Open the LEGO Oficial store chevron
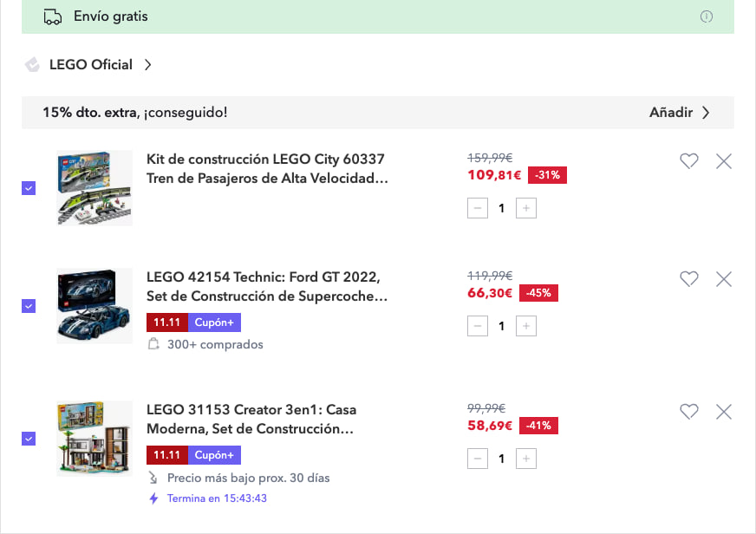 (x=148, y=64)
